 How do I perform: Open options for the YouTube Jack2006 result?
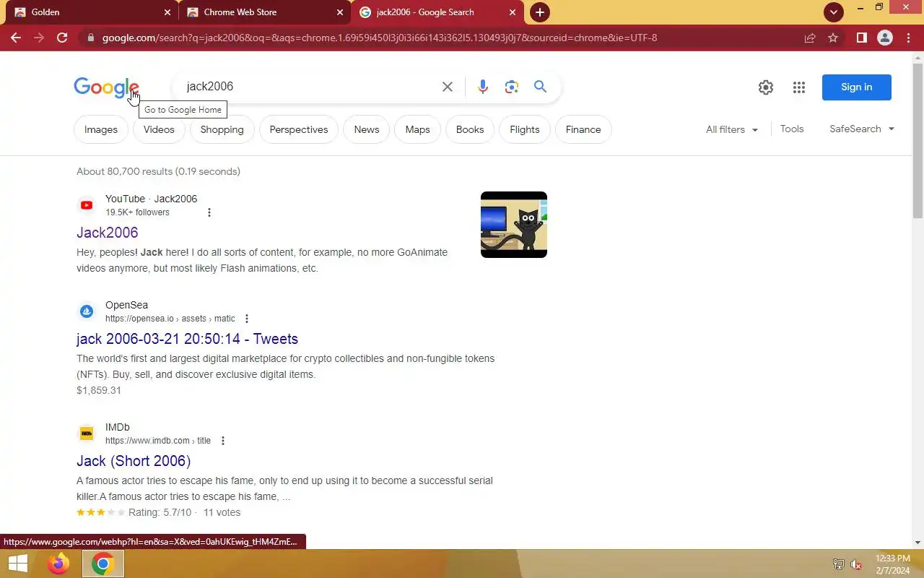(209, 212)
